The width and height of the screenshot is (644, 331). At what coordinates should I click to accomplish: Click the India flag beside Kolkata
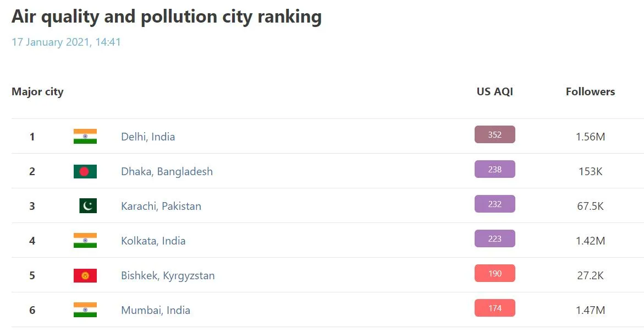[85, 241]
